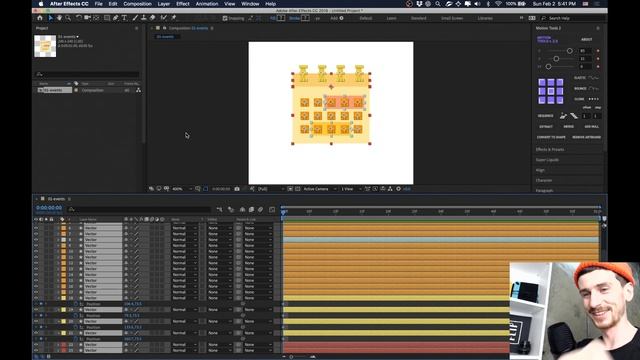Open the Layer menu
Image resolution: width=640 pixels, height=360 pixels.
coord(164,4)
